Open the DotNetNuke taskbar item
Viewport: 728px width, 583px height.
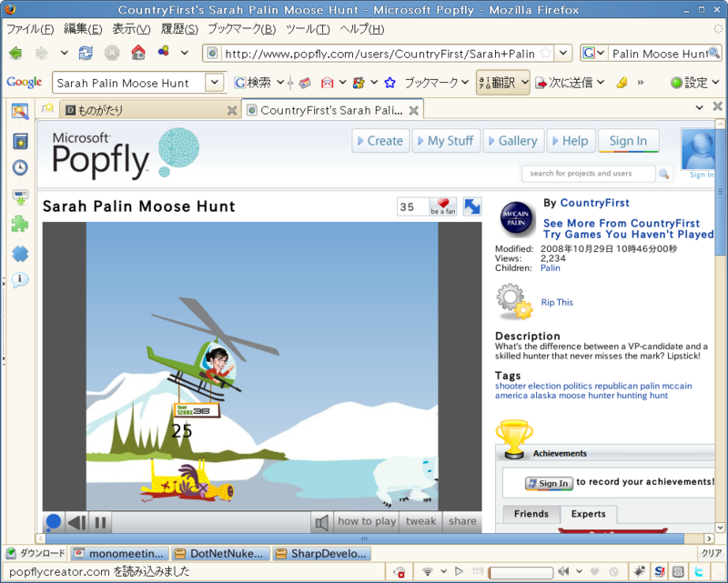pos(221,554)
